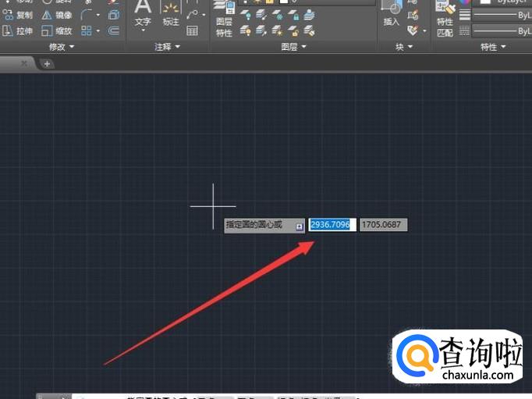Click the 特性匹配 match properties icon
This screenshot has height=399, width=532.
coord(445,19)
